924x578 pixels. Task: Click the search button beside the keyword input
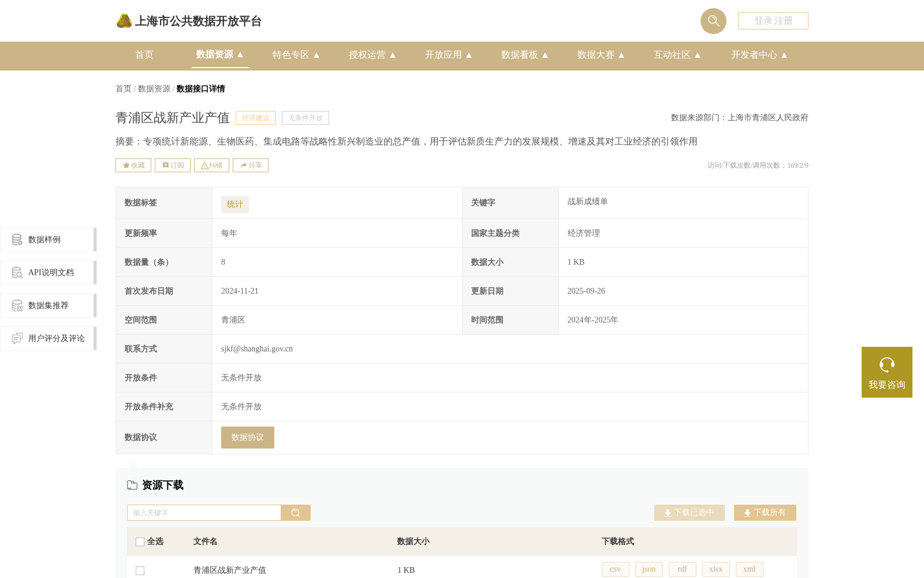[296, 513]
